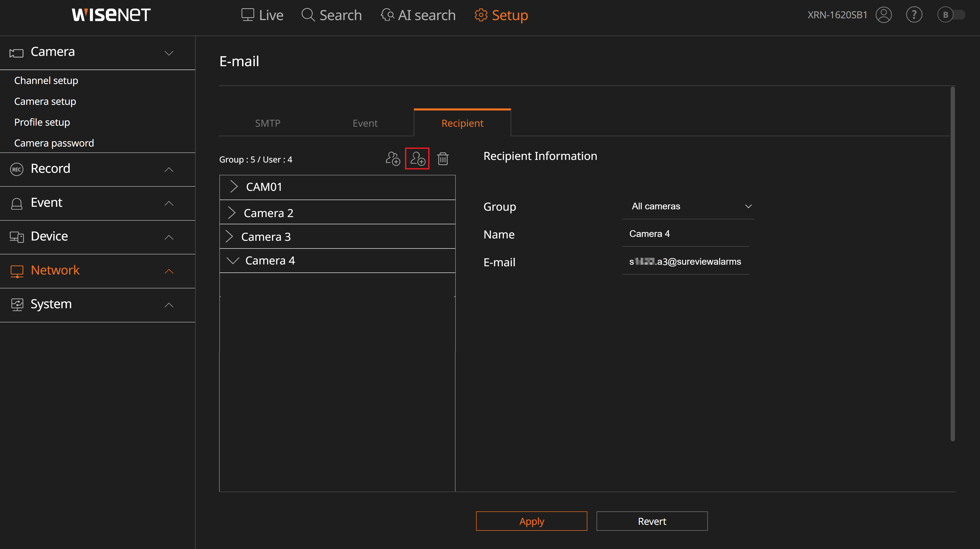This screenshot has height=549, width=980.
Task: Click the System sidebar icon
Action: click(x=16, y=305)
